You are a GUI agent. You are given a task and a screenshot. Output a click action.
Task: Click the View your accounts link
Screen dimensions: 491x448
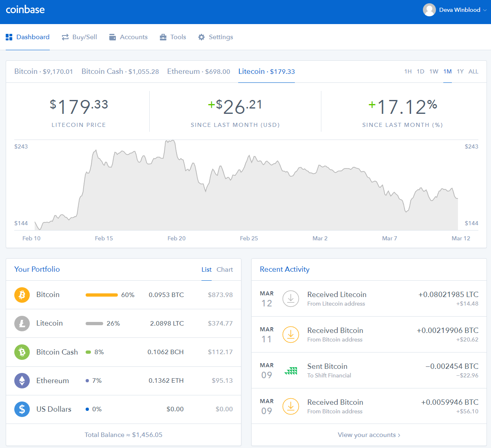pyautogui.click(x=369, y=435)
